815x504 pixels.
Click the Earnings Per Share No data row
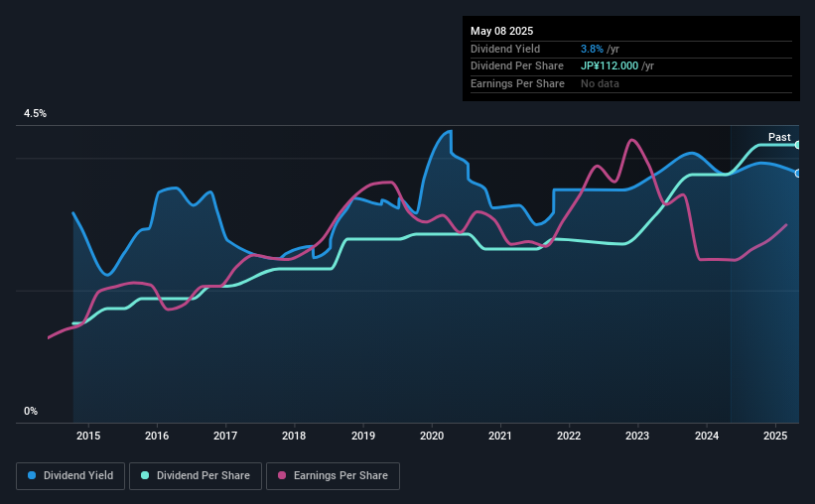[631, 83]
